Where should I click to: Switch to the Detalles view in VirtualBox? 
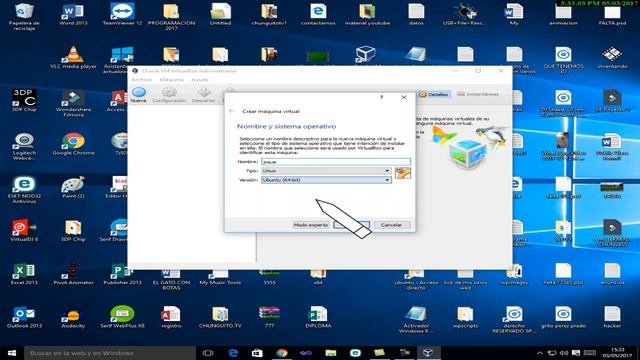coord(433,94)
